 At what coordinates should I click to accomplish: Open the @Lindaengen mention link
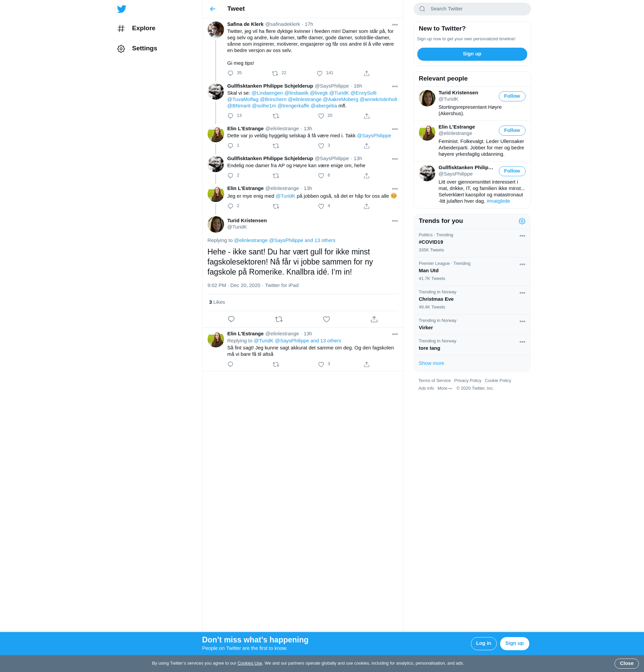point(267,93)
